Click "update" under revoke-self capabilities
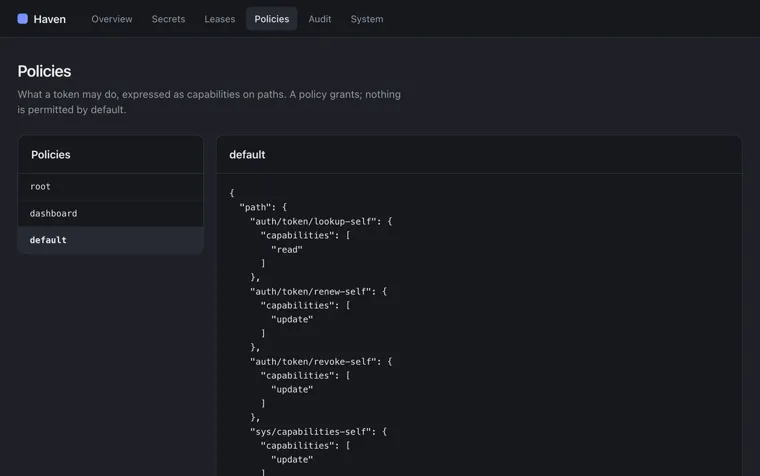The height and width of the screenshot is (476, 760). 292,390
